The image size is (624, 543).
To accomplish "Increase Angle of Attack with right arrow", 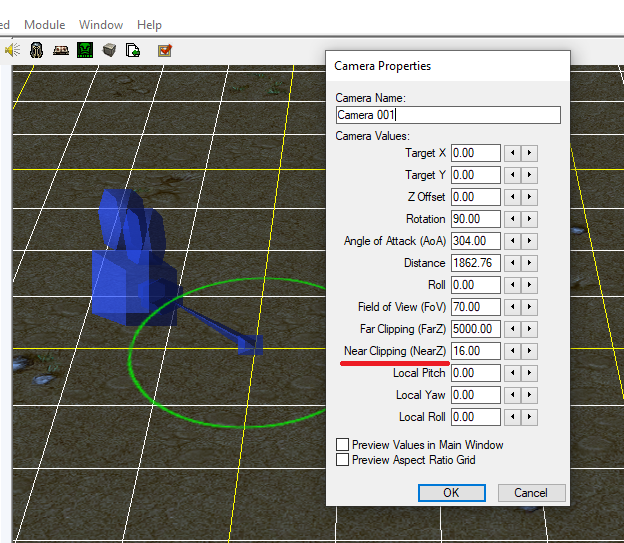I will (x=529, y=241).
